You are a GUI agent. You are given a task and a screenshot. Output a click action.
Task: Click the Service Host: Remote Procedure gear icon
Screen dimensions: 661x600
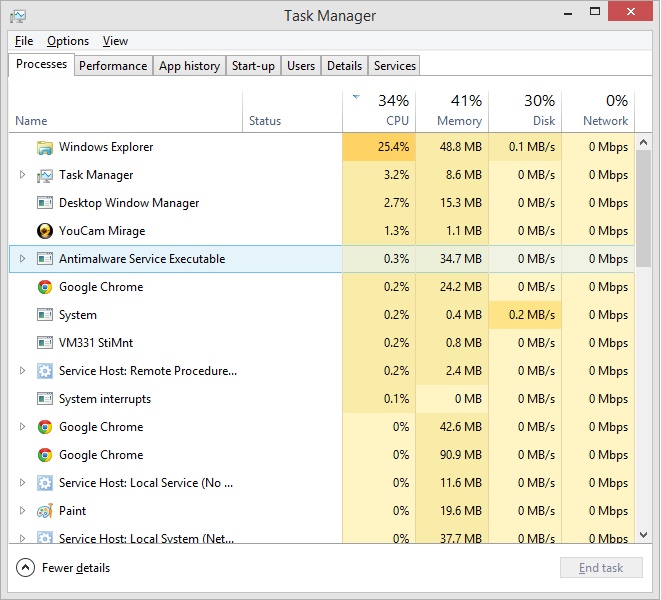[x=45, y=371]
